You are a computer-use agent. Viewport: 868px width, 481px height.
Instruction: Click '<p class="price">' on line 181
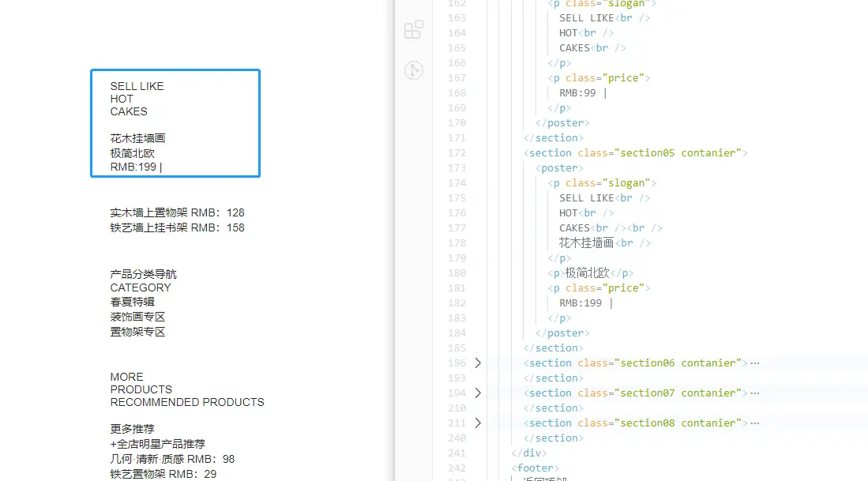(599, 287)
